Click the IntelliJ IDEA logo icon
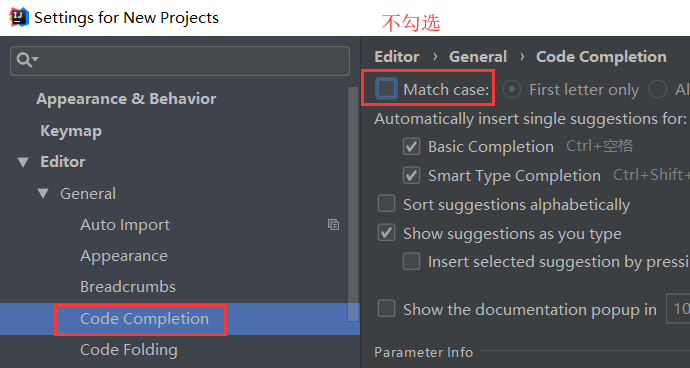The image size is (690, 368). (x=19, y=18)
